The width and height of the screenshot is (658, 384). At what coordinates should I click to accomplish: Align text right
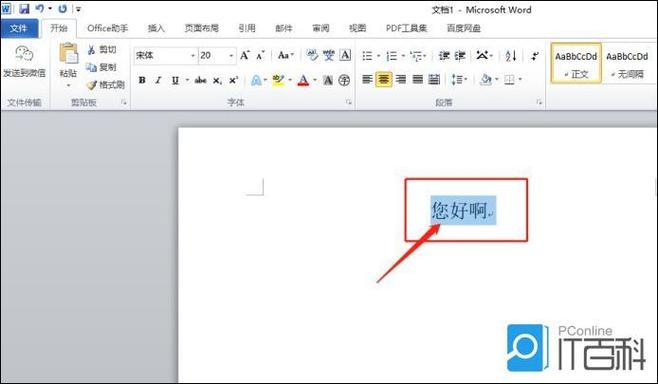coord(401,79)
